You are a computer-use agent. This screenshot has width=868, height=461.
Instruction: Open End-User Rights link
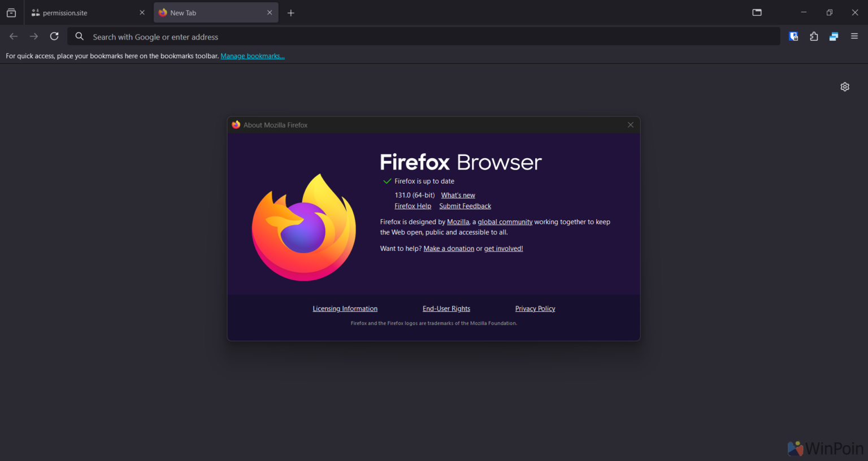click(x=446, y=308)
